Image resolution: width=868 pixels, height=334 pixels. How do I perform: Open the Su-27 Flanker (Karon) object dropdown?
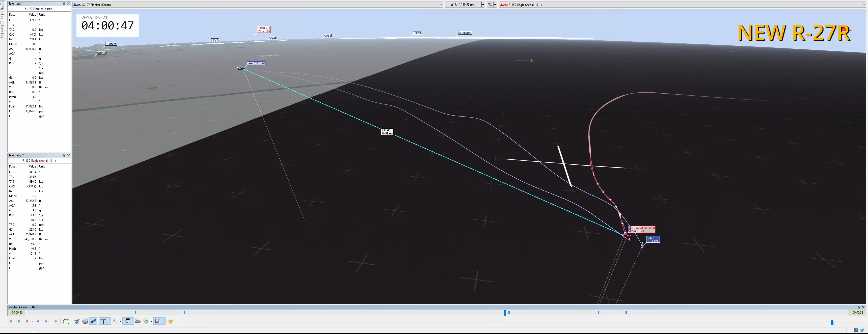click(x=440, y=5)
